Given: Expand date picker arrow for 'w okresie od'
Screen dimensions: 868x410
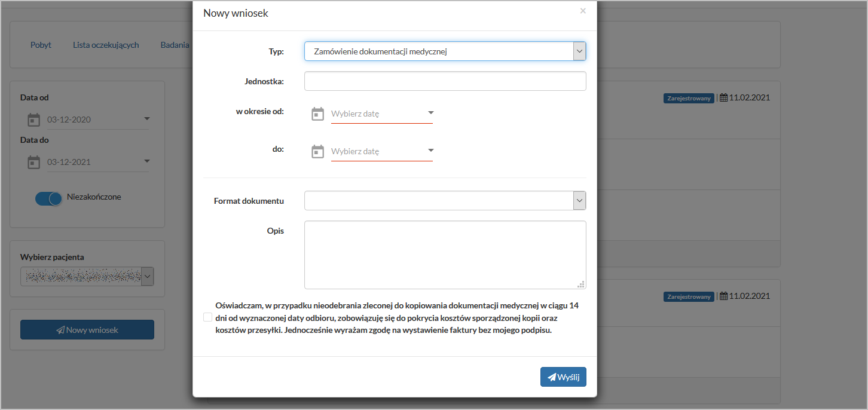Looking at the screenshot, I should pos(430,113).
